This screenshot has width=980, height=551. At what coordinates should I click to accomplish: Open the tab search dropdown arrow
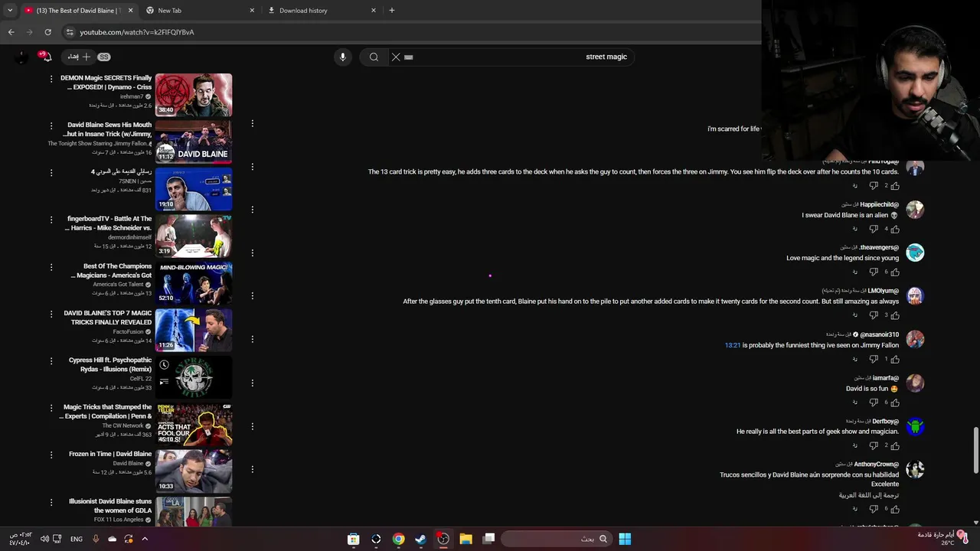tap(9, 11)
